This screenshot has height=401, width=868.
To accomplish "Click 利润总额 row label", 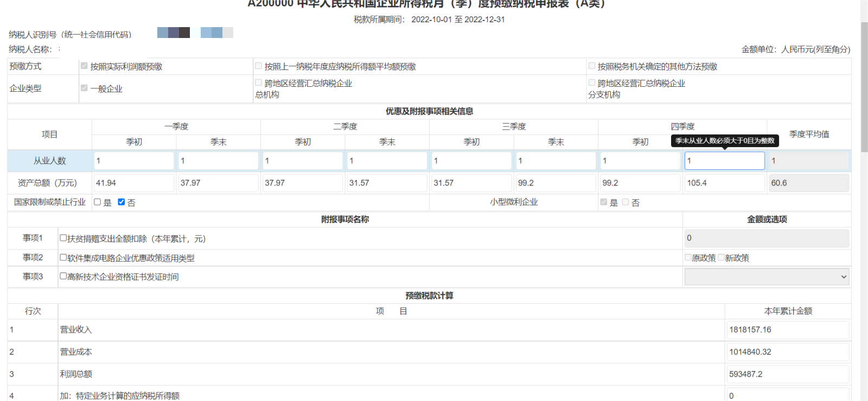I will (76, 374).
